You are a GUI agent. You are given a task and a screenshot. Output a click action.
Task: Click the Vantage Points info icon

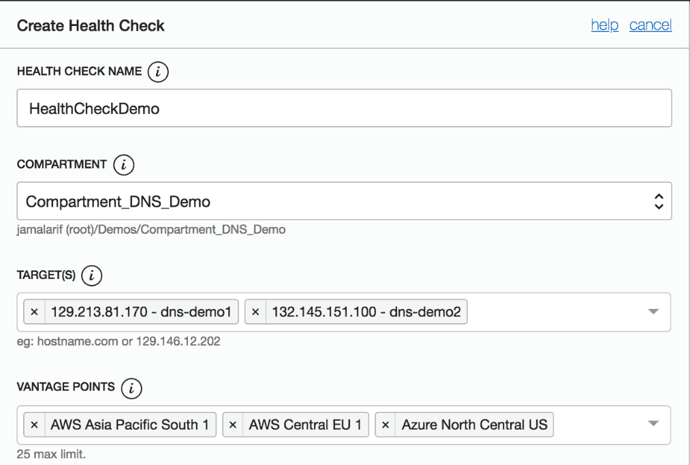coord(131,388)
